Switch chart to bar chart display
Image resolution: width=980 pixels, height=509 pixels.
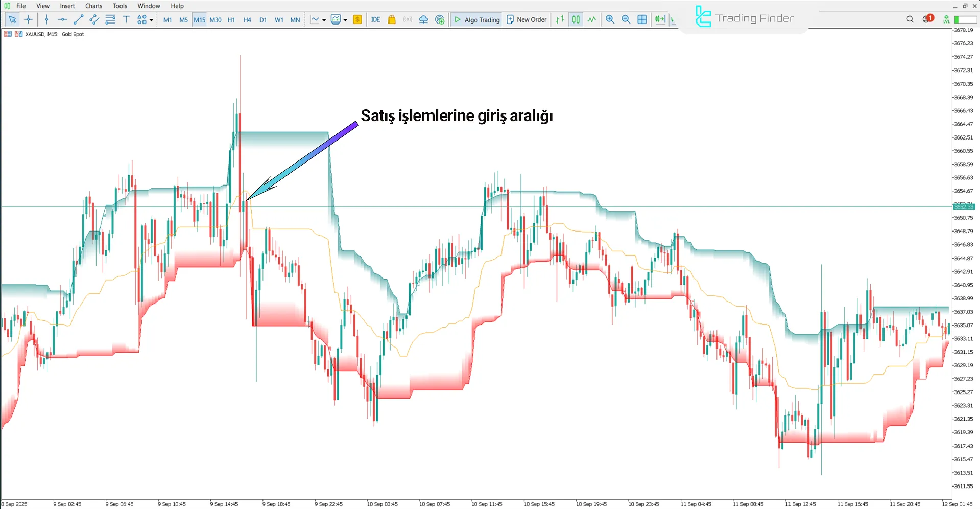560,19
